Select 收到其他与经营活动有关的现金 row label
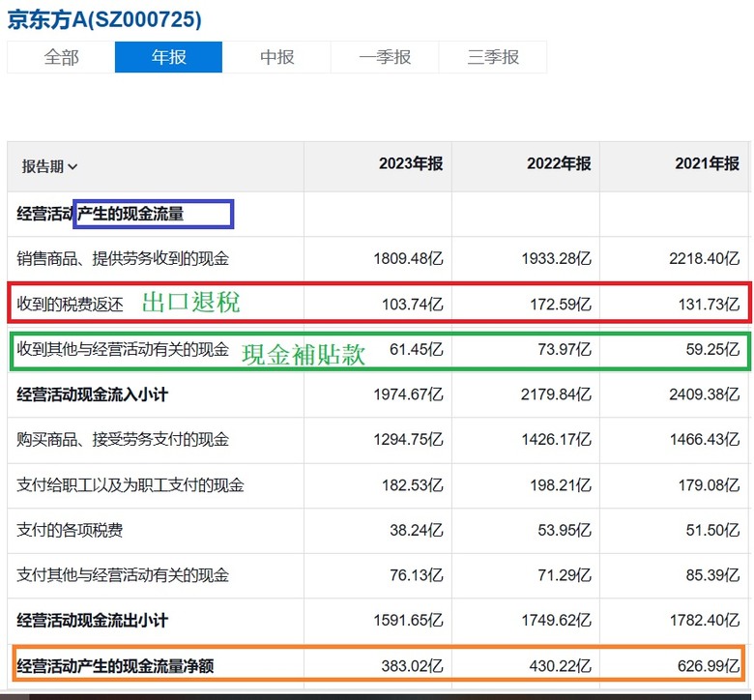This screenshot has height=700, width=754. (123, 349)
